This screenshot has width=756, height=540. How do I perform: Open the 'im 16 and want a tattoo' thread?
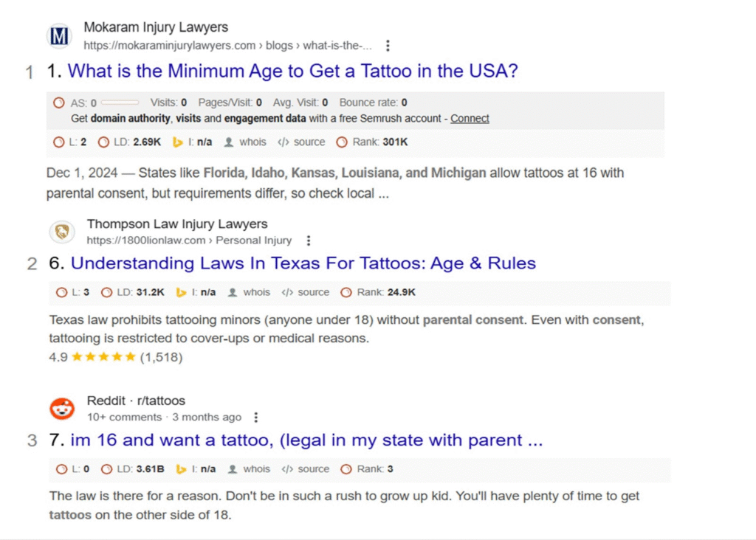click(x=306, y=440)
